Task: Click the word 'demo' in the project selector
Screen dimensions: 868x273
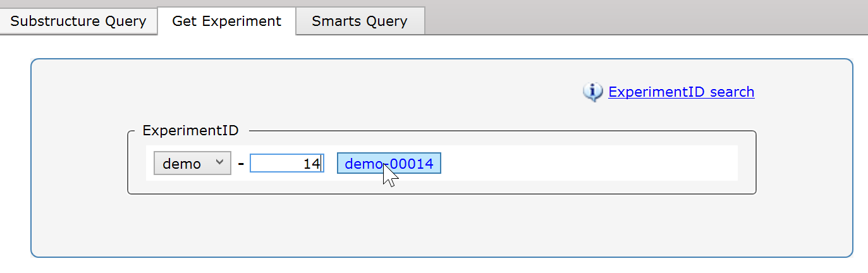Action: [181, 164]
